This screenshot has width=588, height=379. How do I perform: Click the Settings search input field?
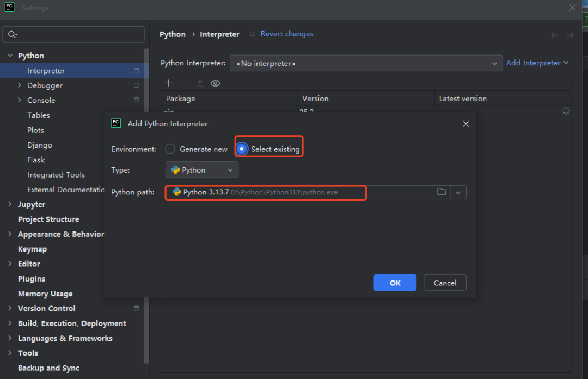[73, 34]
